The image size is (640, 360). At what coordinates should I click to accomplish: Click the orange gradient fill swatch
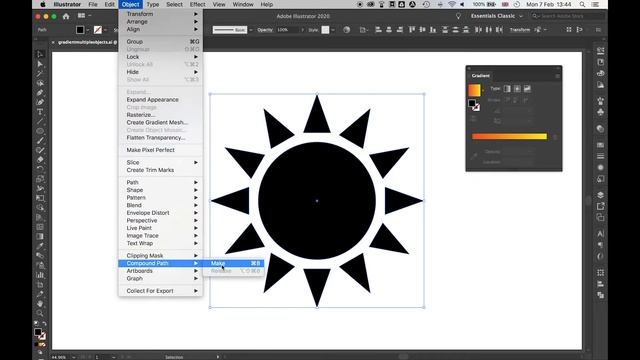(x=474, y=90)
